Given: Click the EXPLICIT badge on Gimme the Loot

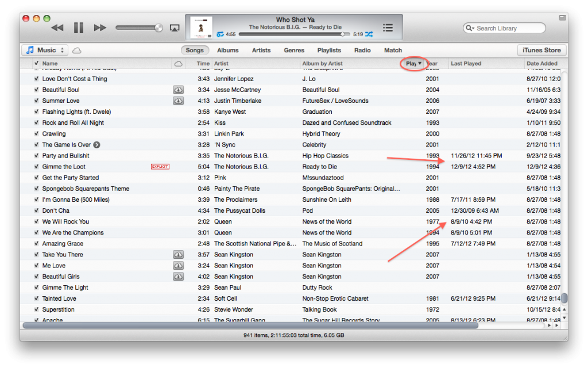Looking at the screenshot, I should click(160, 167).
